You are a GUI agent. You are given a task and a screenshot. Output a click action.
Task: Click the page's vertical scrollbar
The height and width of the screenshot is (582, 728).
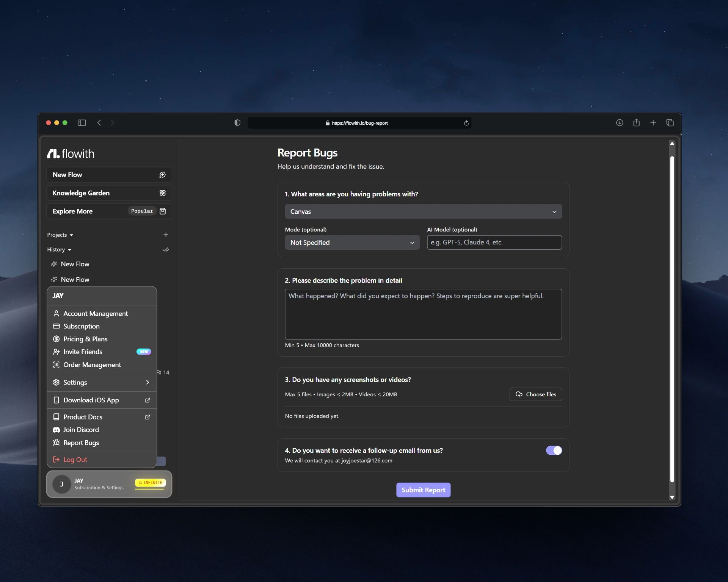[x=672, y=318]
